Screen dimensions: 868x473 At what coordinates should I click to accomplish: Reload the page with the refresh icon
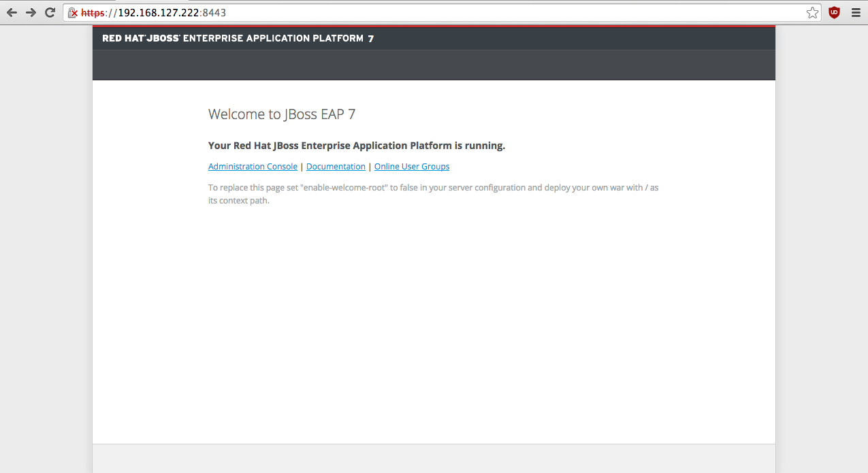[50, 12]
